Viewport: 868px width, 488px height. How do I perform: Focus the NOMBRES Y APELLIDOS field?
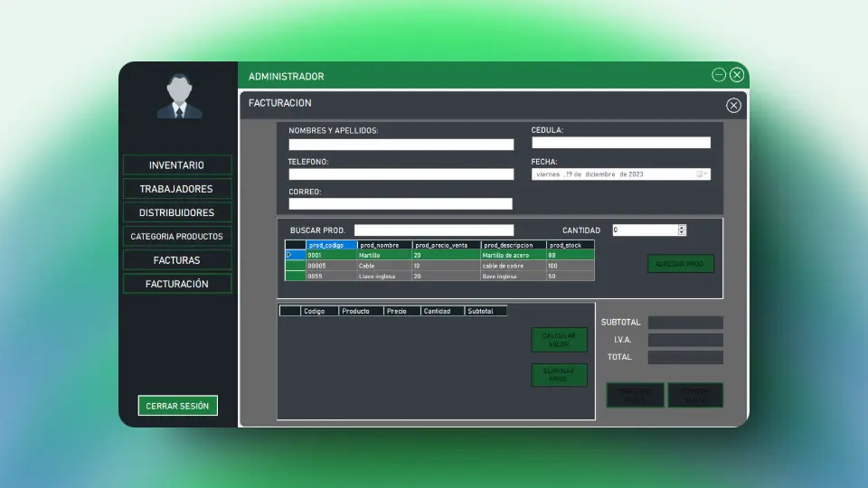[401, 145]
